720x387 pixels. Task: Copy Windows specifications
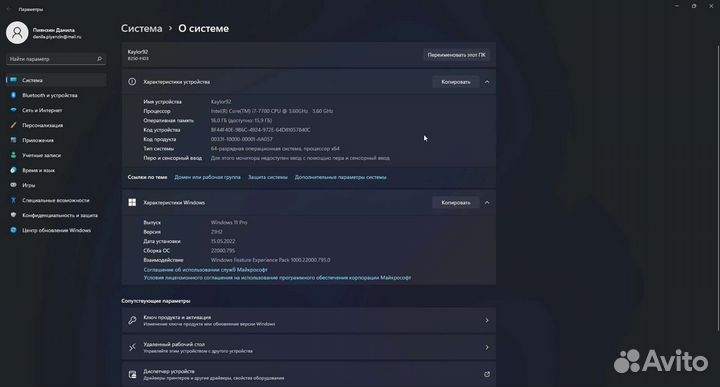pos(456,202)
